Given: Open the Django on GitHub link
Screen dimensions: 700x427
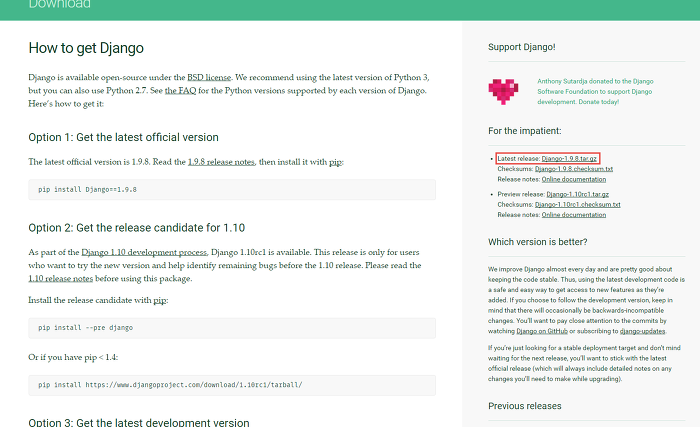Looking at the screenshot, I should [x=542, y=331].
